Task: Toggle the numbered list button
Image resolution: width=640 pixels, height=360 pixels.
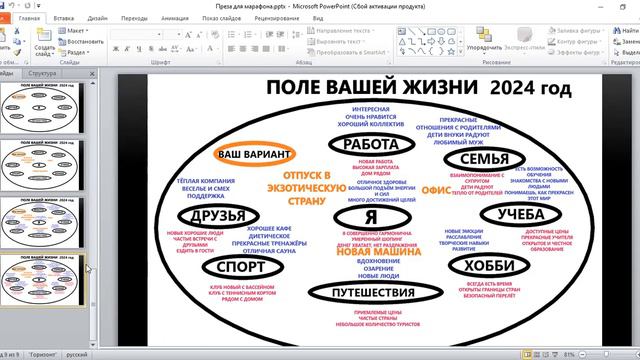Action: point(249,35)
